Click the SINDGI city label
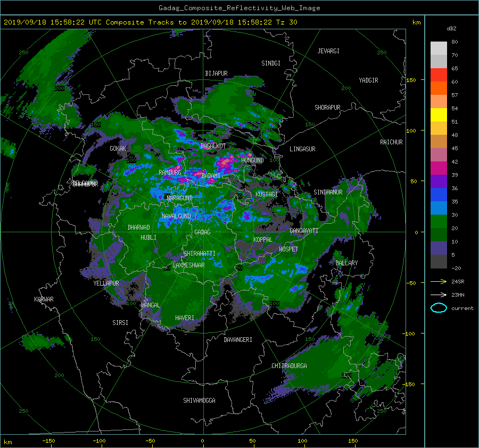The height and width of the screenshot is (448, 479). point(271,63)
